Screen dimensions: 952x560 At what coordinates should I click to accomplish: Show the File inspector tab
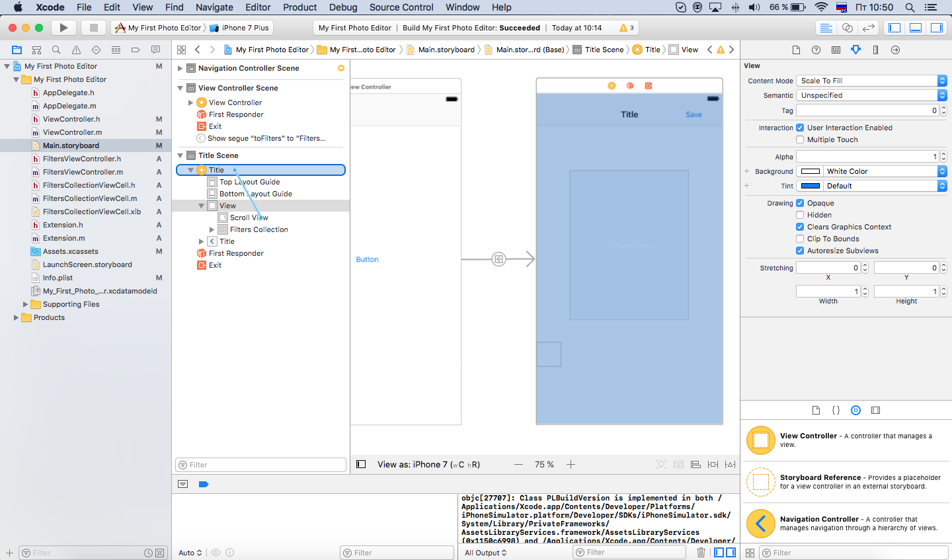pyautogui.click(x=797, y=50)
